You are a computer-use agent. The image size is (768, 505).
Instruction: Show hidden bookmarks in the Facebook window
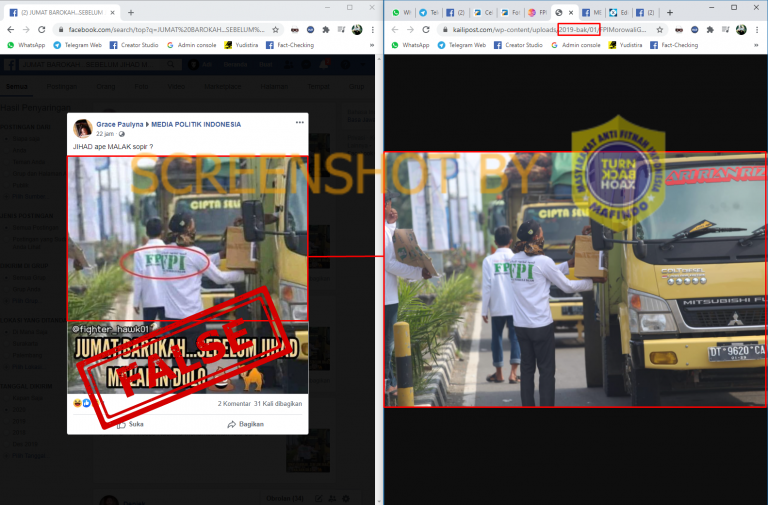372,45
